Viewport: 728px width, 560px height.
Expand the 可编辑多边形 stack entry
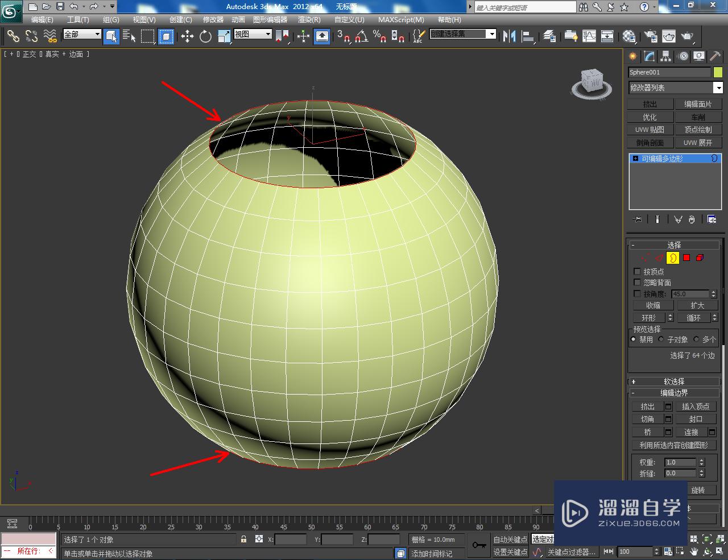[635, 159]
